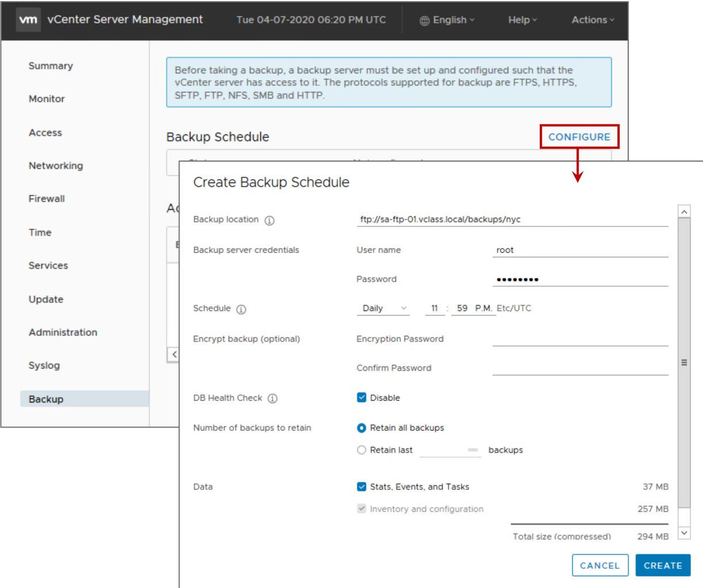Open the English language dropdown
Screen dimensions: 703x588
pos(447,20)
